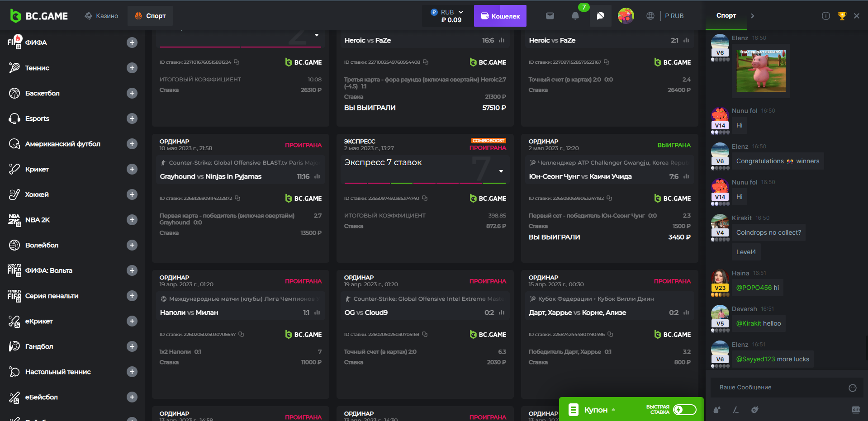
Task: Open the trophy icon in chat header
Action: pos(842,16)
